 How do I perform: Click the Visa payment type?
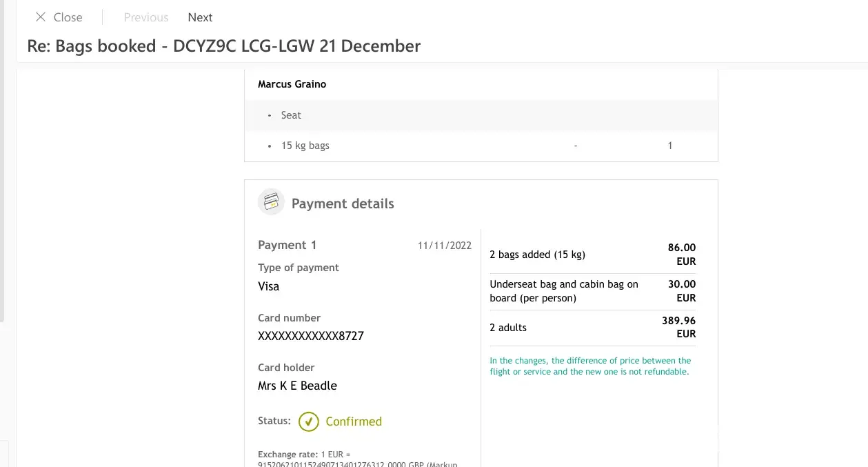click(268, 286)
